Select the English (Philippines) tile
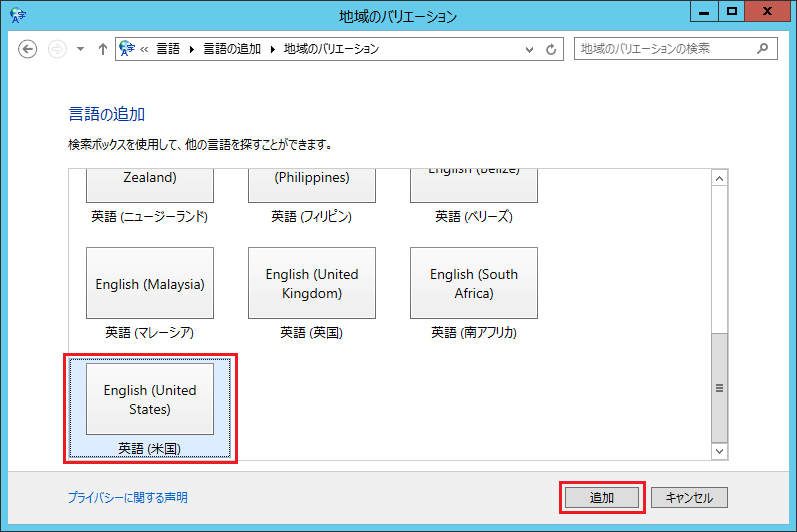The height and width of the screenshot is (532, 797). [x=312, y=185]
